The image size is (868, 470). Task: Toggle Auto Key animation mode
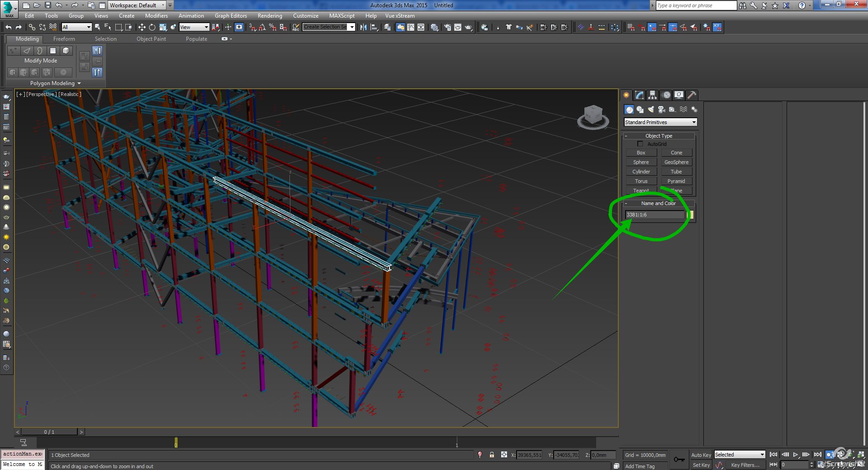pyautogui.click(x=701, y=455)
